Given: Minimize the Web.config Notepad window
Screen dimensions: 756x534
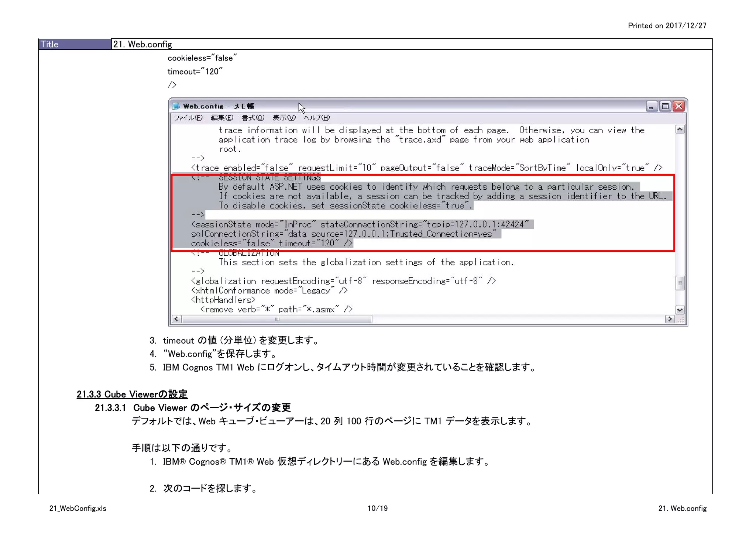Looking at the screenshot, I should point(652,106).
